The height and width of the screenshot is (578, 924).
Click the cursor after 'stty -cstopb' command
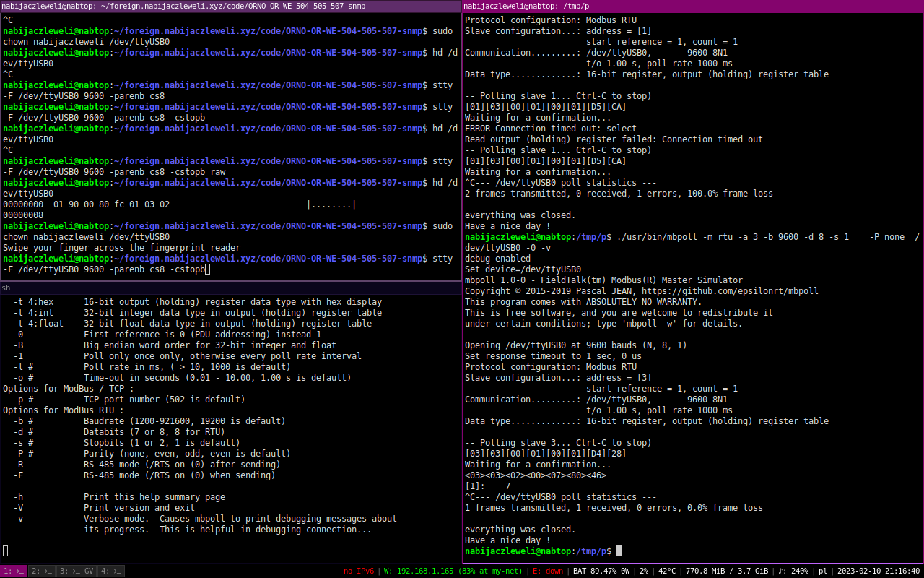[207, 269]
